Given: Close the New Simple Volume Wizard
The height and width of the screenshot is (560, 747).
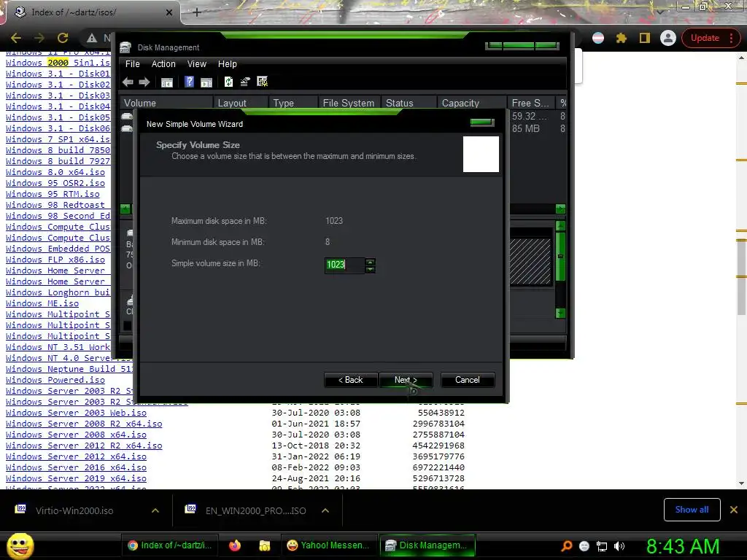Looking at the screenshot, I should [x=481, y=122].
